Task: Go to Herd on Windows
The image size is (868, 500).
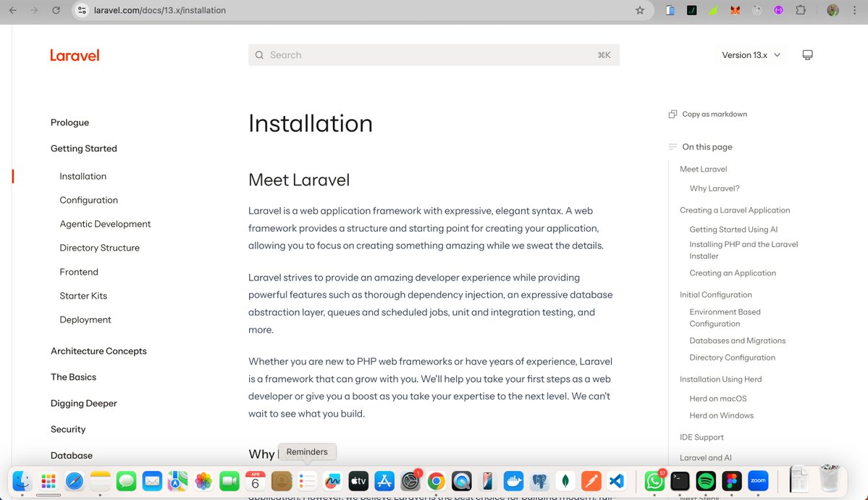Action: (x=721, y=415)
